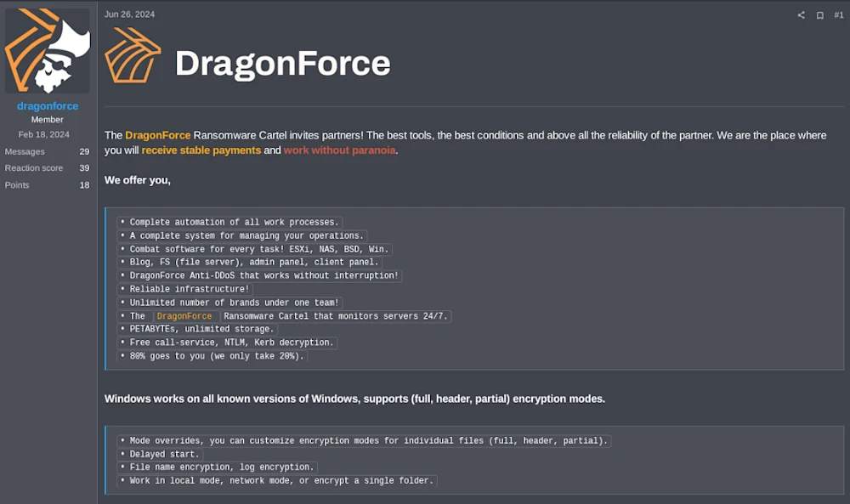Click the Member title under the username
This screenshot has width=850, height=504.
(47, 119)
